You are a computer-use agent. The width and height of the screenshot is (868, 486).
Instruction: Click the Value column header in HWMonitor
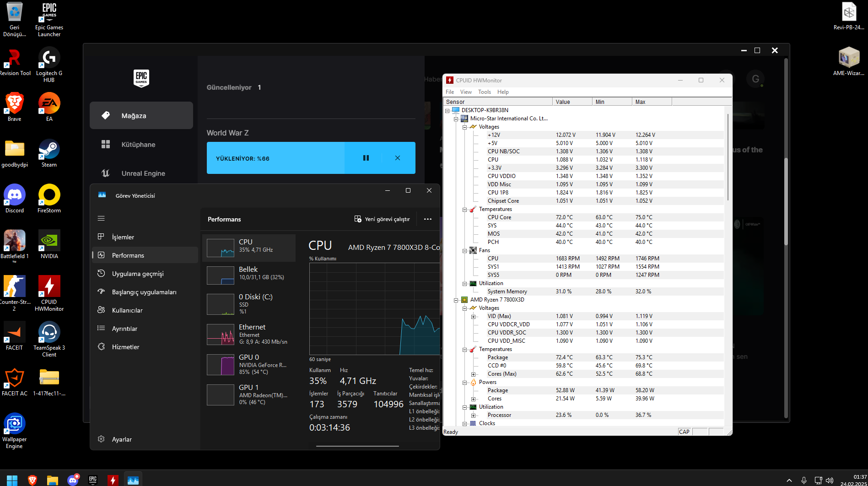[572, 102]
